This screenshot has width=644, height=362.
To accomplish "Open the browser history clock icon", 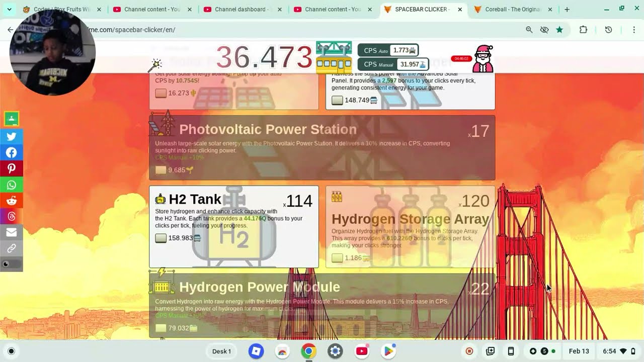I will point(608,30).
